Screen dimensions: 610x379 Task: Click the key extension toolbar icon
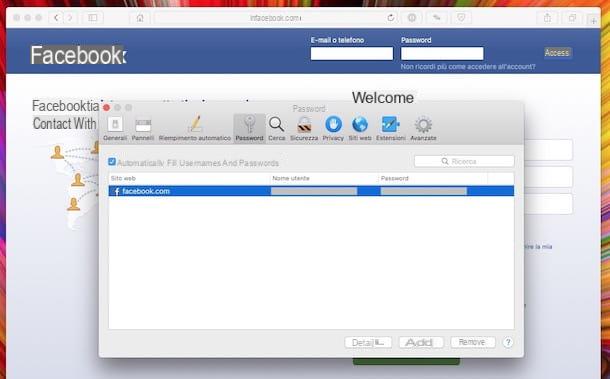coord(436,18)
